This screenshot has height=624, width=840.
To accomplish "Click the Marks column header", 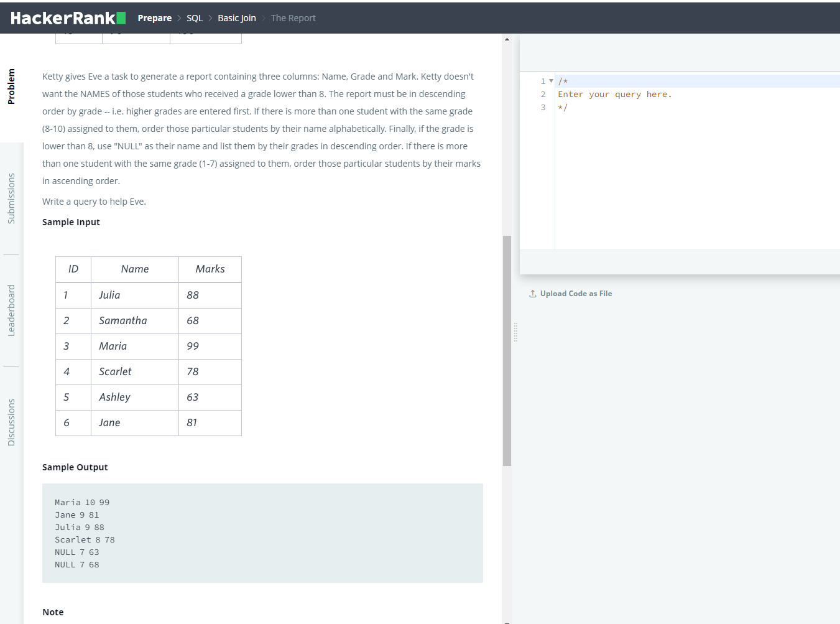I will 210,269.
